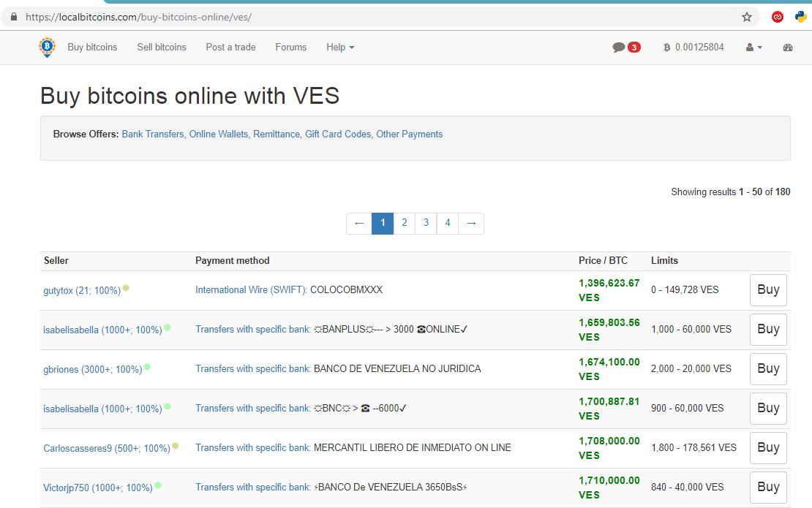
Task: Open isabelisabella profile in BNC row
Action: click(x=102, y=409)
